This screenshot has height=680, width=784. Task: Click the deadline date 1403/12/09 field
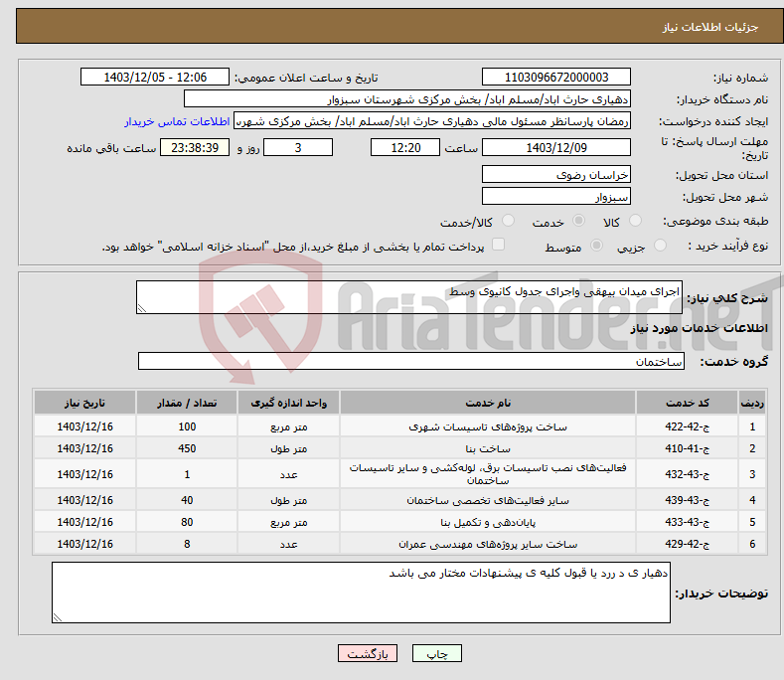(x=556, y=147)
